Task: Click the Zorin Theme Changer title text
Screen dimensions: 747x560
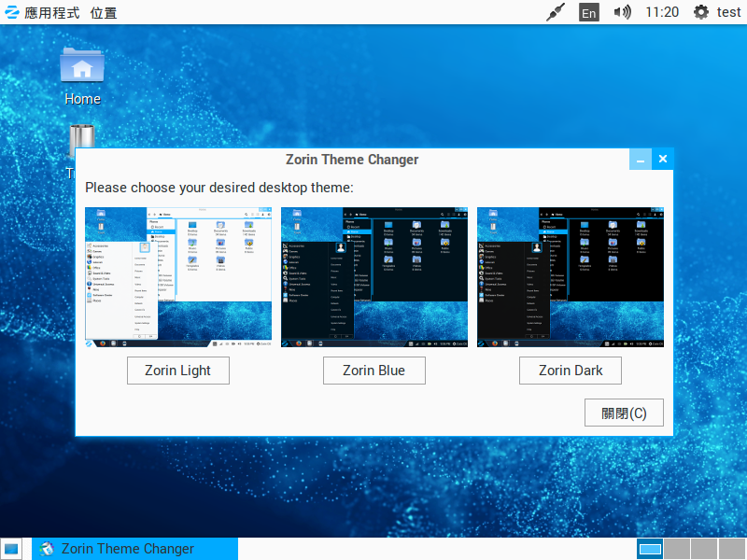Action: tap(352, 160)
